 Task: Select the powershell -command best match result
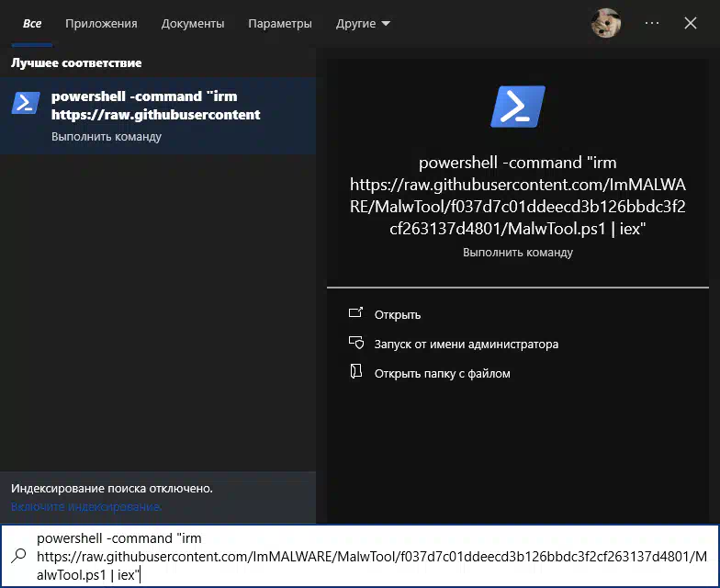point(158,116)
